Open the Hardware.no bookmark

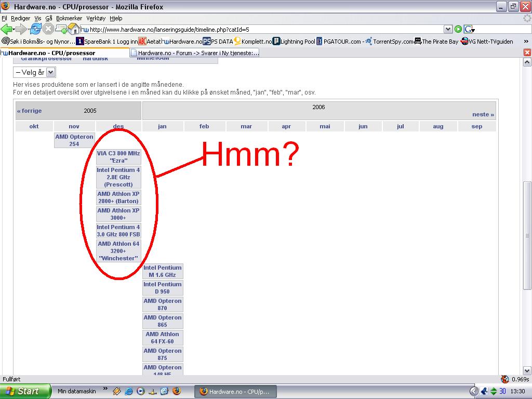[x=182, y=42]
